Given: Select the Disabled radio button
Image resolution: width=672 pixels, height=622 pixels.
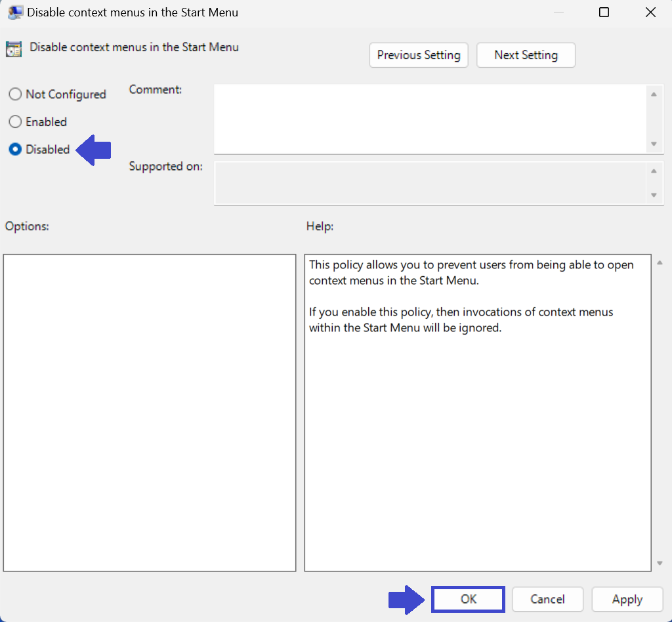Looking at the screenshot, I should pyautogui.click(x=15, y=150).
